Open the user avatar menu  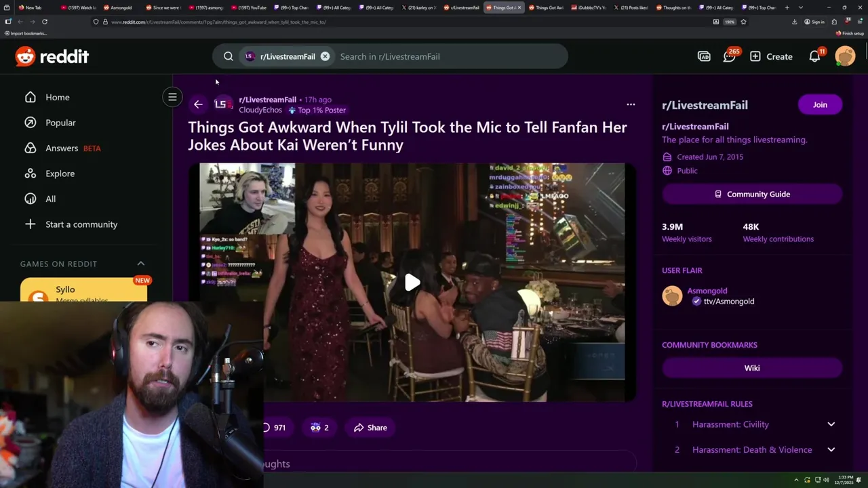pyautogui.click(x=845, y=56)
